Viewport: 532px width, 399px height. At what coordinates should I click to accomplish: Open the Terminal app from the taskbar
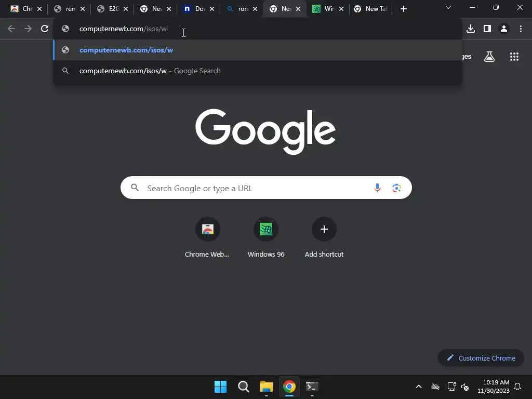(312, 387)
